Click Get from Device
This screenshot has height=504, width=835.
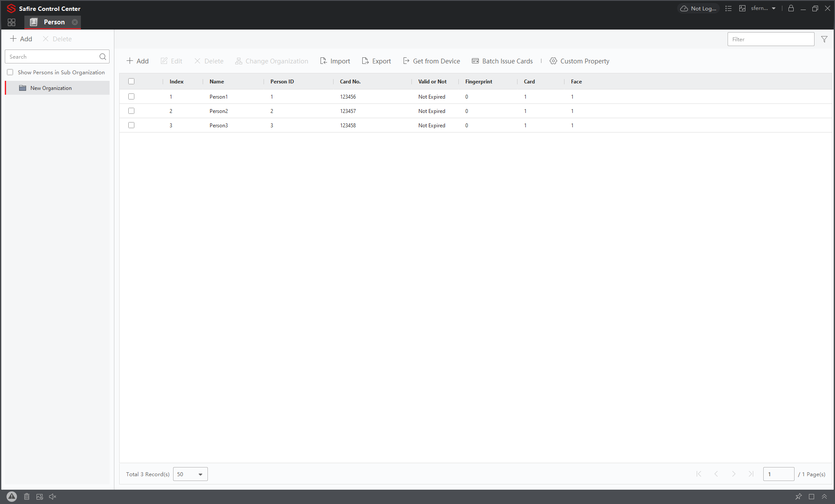click(x=431, y=61)
